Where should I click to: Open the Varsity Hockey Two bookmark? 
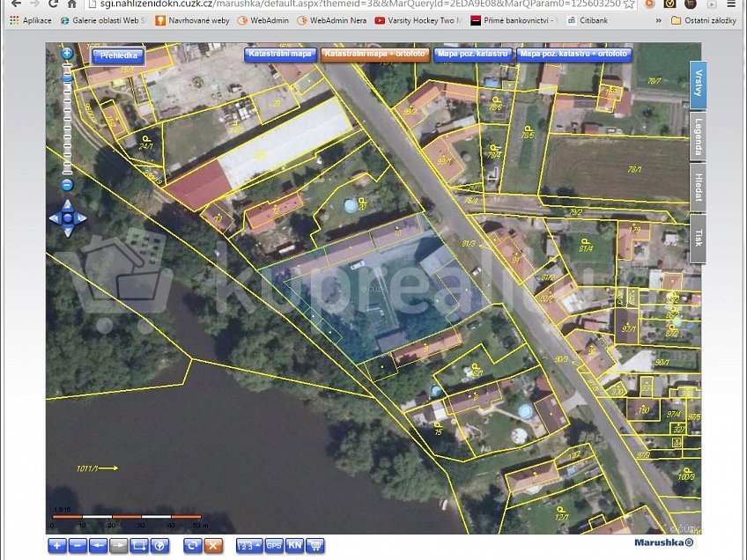pyautogui.click(x=418, y=20)
